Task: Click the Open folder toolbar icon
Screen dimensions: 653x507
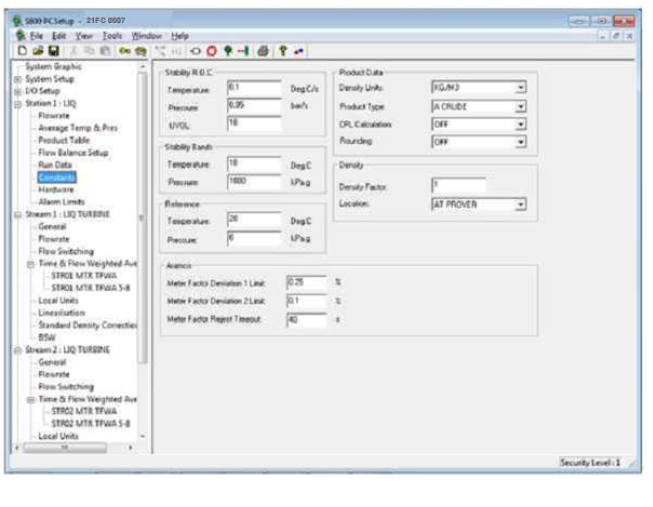Action: coord(38,51)
